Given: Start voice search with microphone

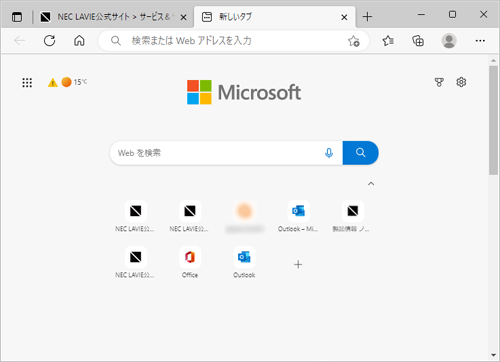Looking at the screenshot, I should pyautogui.click(x=329, y=153).
